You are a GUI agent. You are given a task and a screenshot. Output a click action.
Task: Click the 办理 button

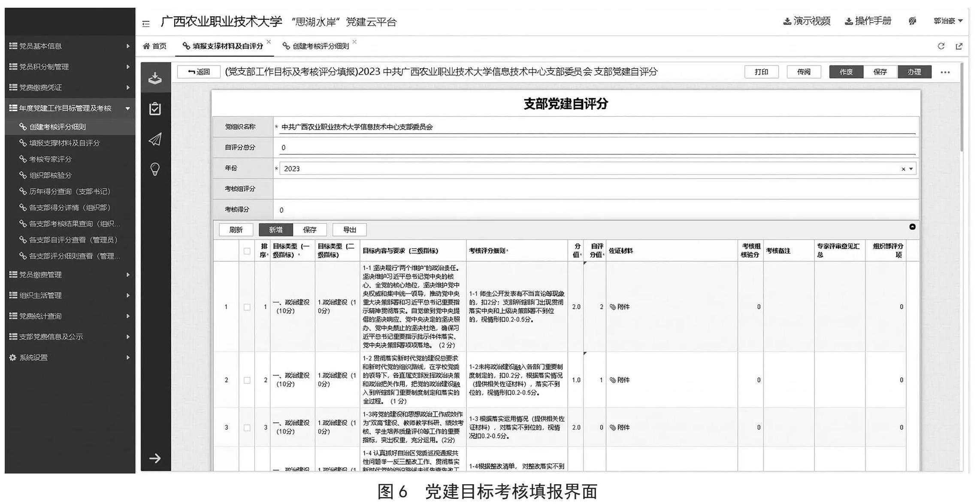tap(914, 72)
